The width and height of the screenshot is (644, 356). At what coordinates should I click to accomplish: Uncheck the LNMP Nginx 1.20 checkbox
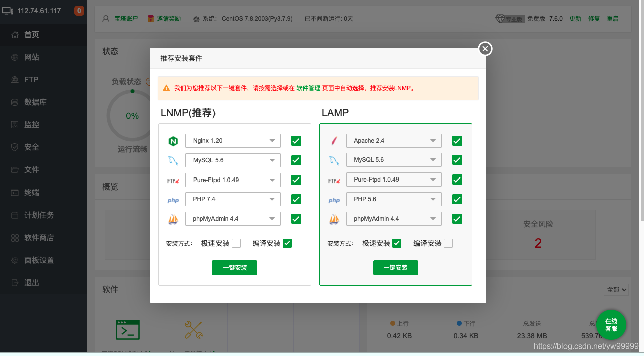[x=296, y=141]
